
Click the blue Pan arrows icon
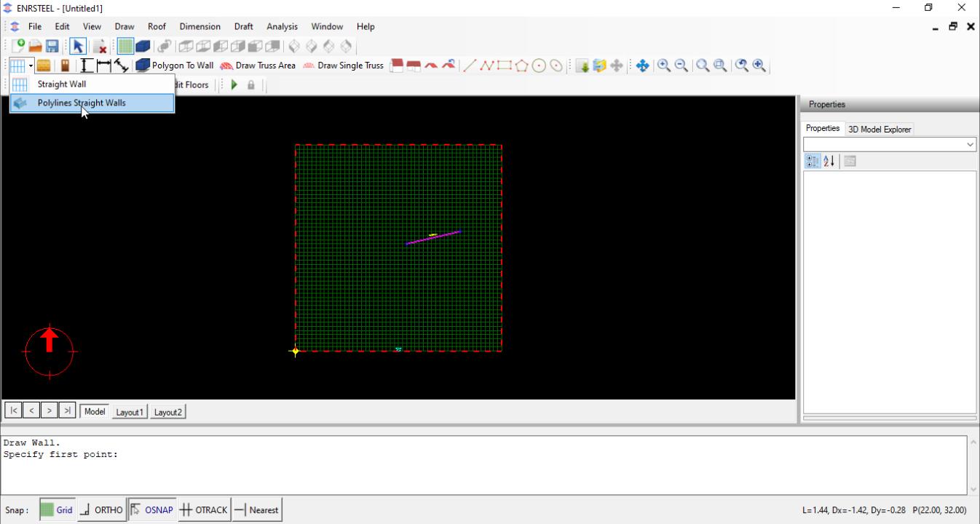642,65
